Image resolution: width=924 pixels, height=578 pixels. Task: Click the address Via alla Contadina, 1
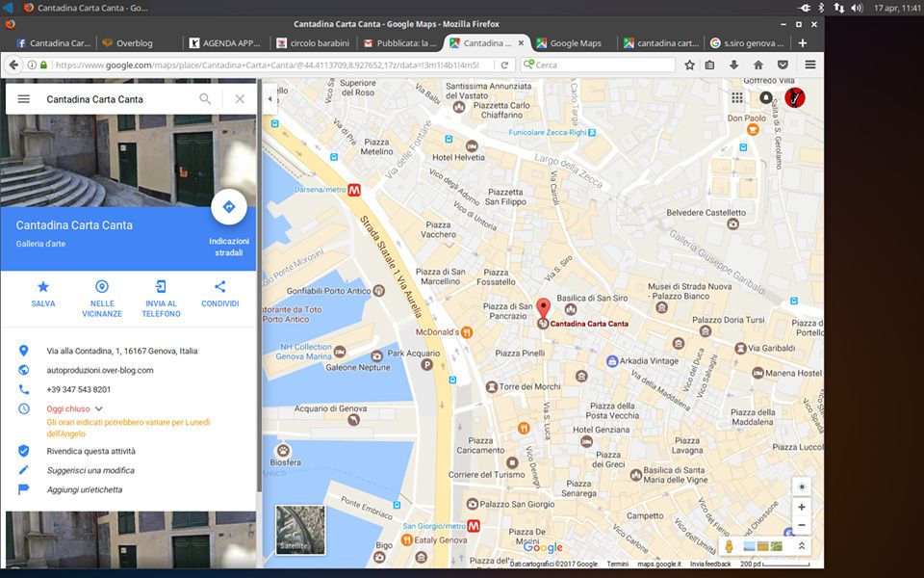pyautogui.click(x=122, y=351)
